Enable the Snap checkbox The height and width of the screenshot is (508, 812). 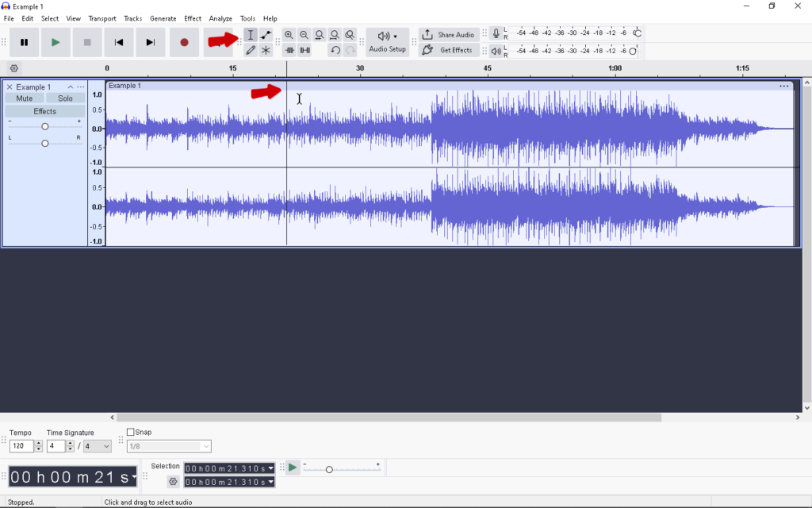coord(131,433)
